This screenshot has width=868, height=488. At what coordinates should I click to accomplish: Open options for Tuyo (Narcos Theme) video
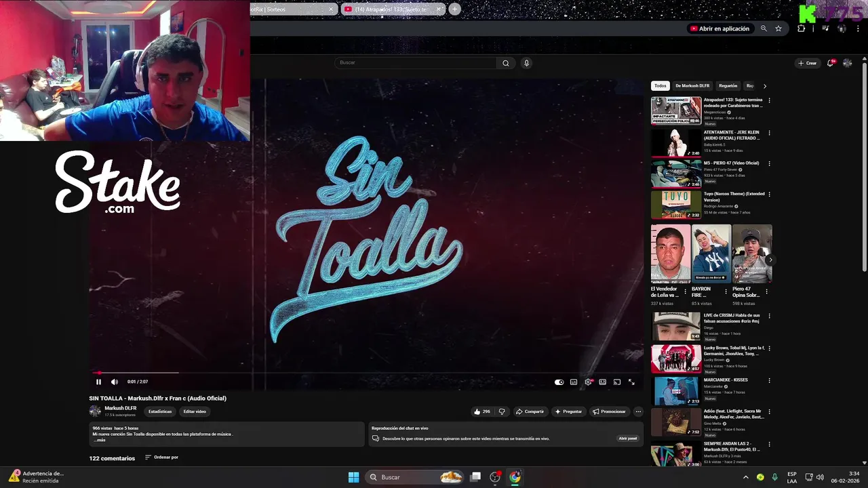[x=769, y=194]
